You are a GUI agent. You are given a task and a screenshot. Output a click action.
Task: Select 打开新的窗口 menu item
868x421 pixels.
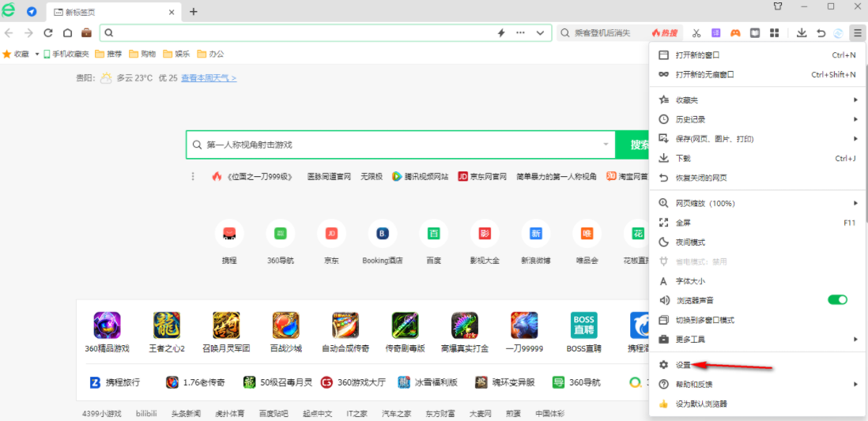pos(758,55)
